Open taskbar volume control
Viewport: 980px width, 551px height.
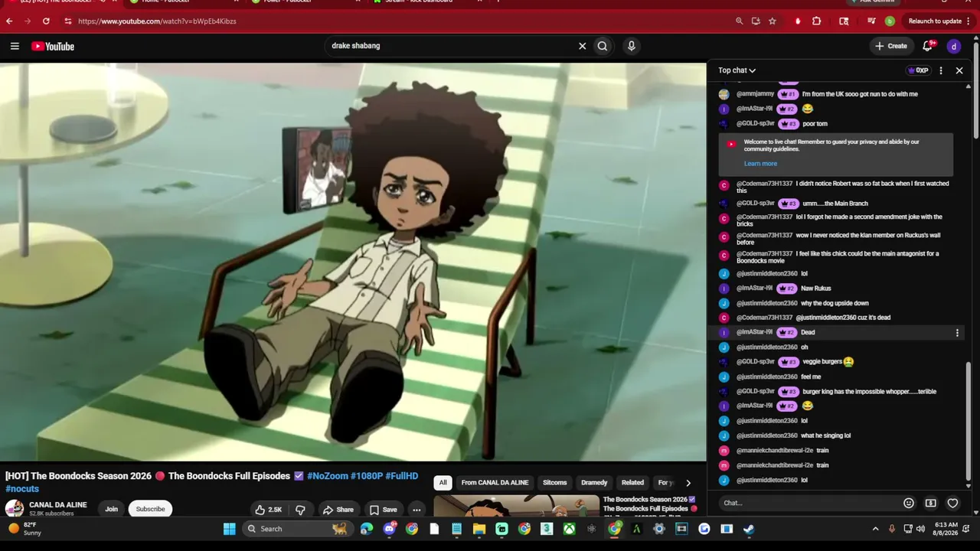(x=920, y=529)
